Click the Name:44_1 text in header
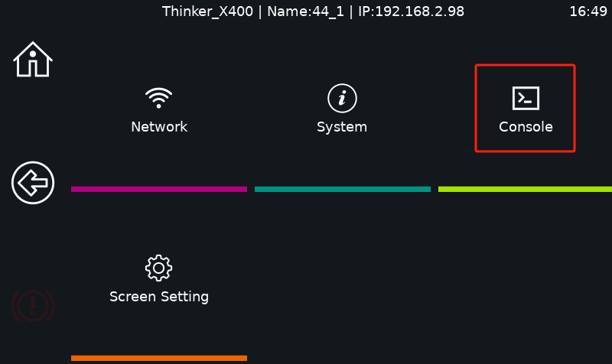 305,11
